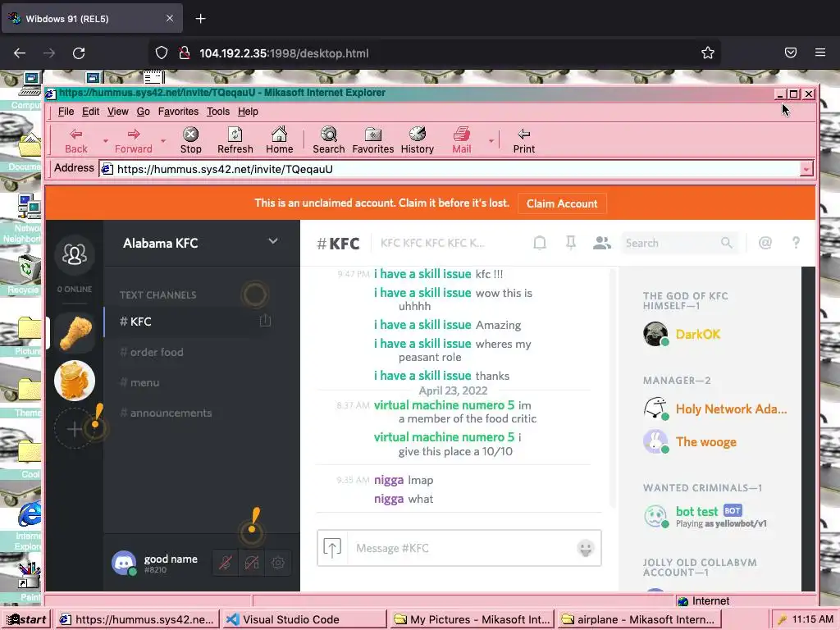This screenshot has height=630, width=840.
Task: Open the Firefox hamburger menu
Action: pos(820,52)
